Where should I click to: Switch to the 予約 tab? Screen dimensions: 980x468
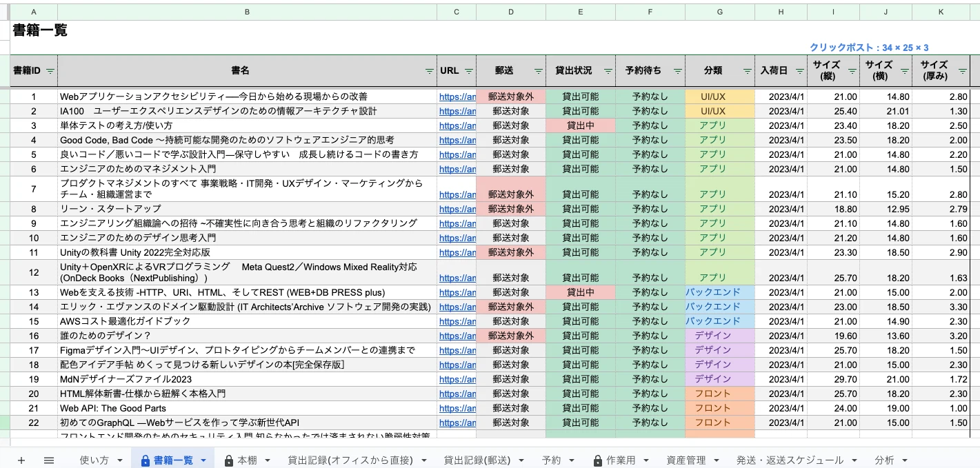tap(550, 459)
